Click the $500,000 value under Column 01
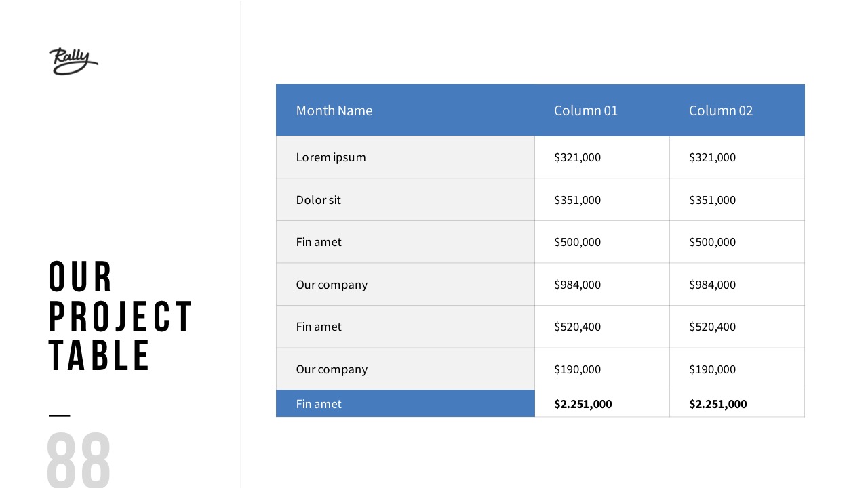The width and height of the screenshot is (868, 488). click(x=578, y=242)
